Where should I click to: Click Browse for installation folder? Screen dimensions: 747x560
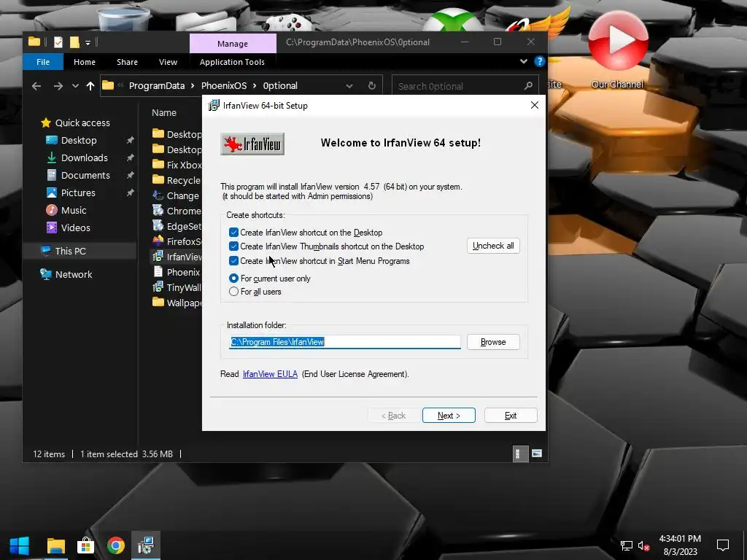click(x=493, y=342)
